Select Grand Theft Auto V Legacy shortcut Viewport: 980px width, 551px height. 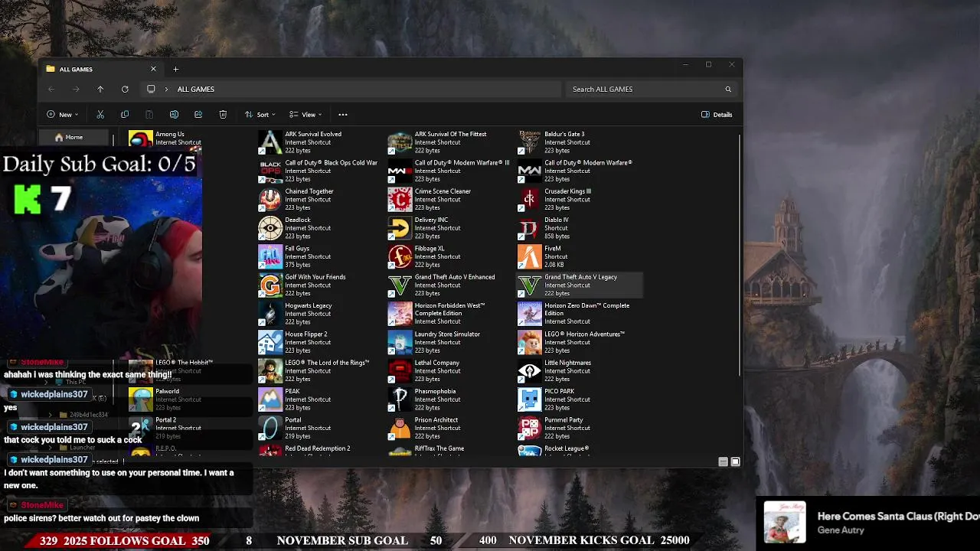[580, 285]
